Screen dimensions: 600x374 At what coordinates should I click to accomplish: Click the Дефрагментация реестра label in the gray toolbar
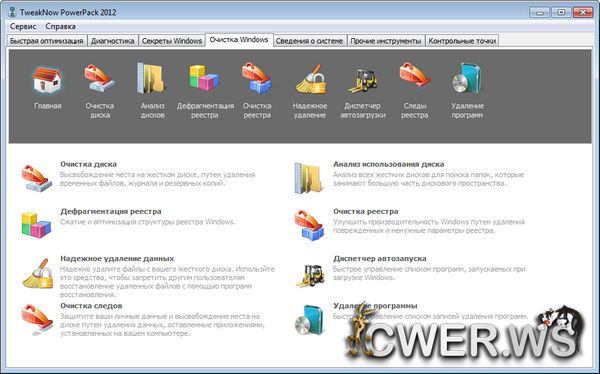tap(205, 111)
